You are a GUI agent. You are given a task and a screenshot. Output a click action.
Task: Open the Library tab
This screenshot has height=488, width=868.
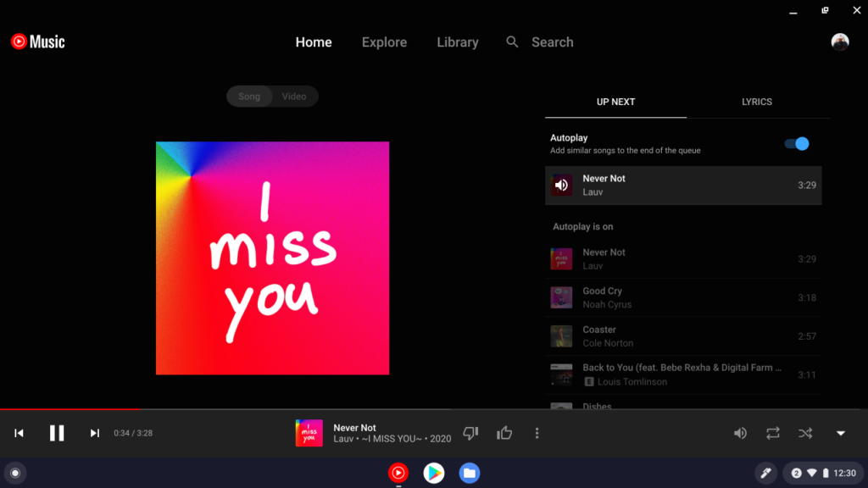click(457, 42)
